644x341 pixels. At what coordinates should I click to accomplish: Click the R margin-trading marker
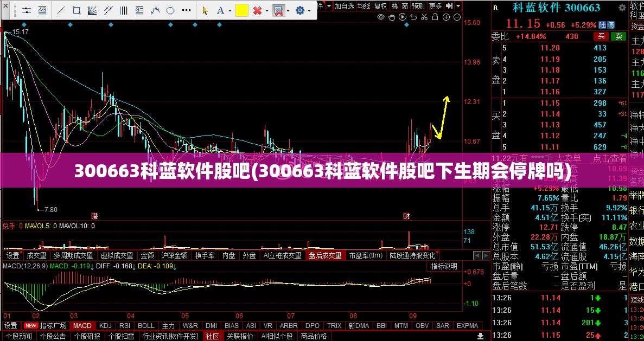496,7
